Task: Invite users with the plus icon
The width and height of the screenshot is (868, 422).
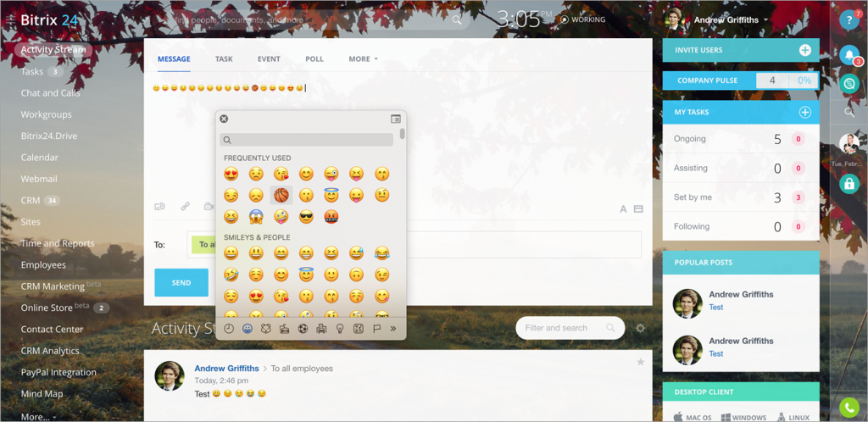Action: click(x=805, y=50)
